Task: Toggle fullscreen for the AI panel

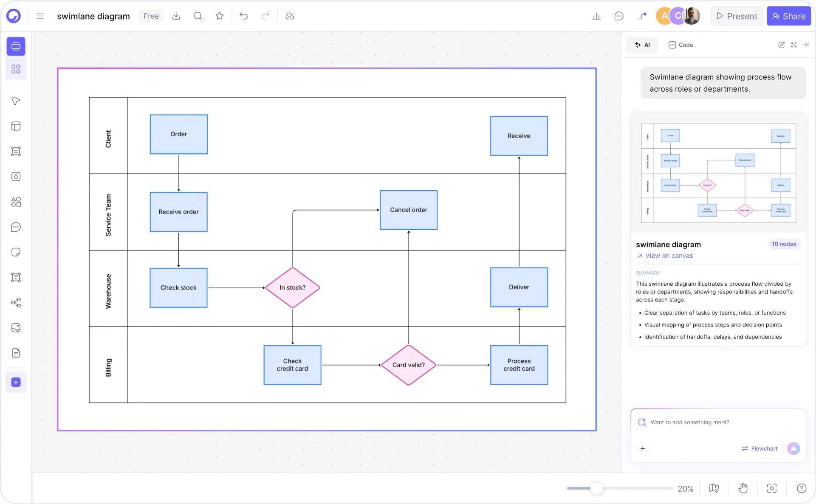Action: [x=793, y=45]
